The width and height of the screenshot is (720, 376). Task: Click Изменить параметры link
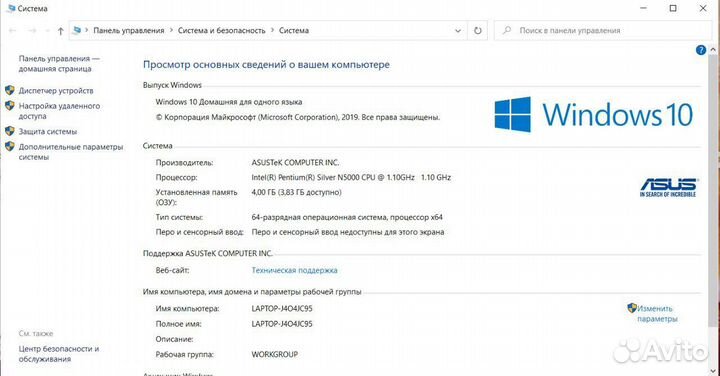pos(657,314)
